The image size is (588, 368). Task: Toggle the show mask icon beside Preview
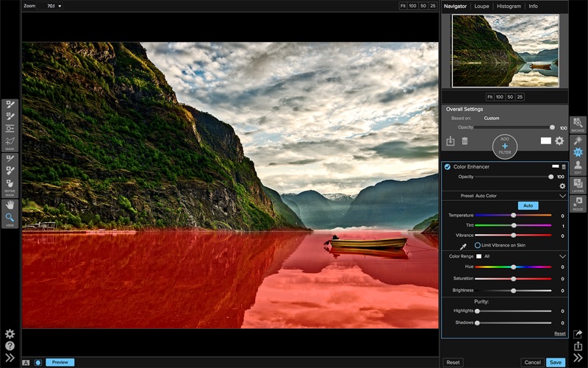pos(38,363)
